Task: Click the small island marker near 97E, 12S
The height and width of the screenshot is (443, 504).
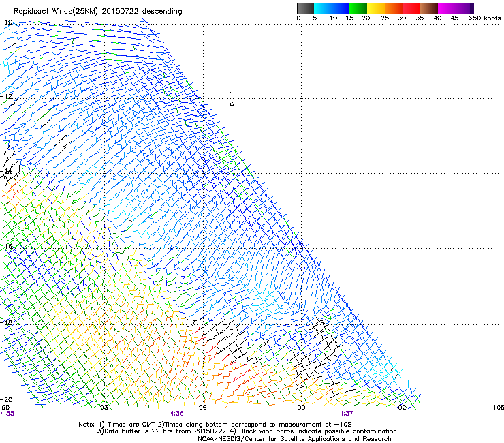Action: click(x=232, y=104)
